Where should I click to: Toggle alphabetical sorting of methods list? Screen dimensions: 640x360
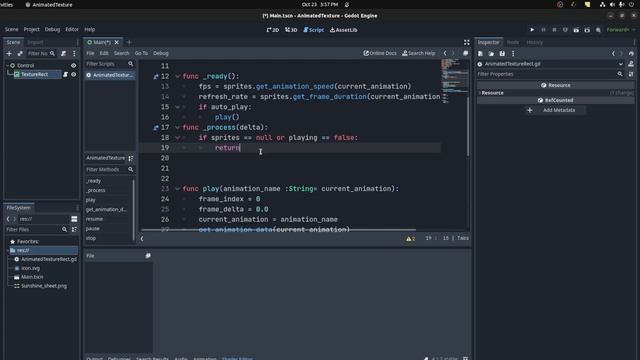[131, 158]
